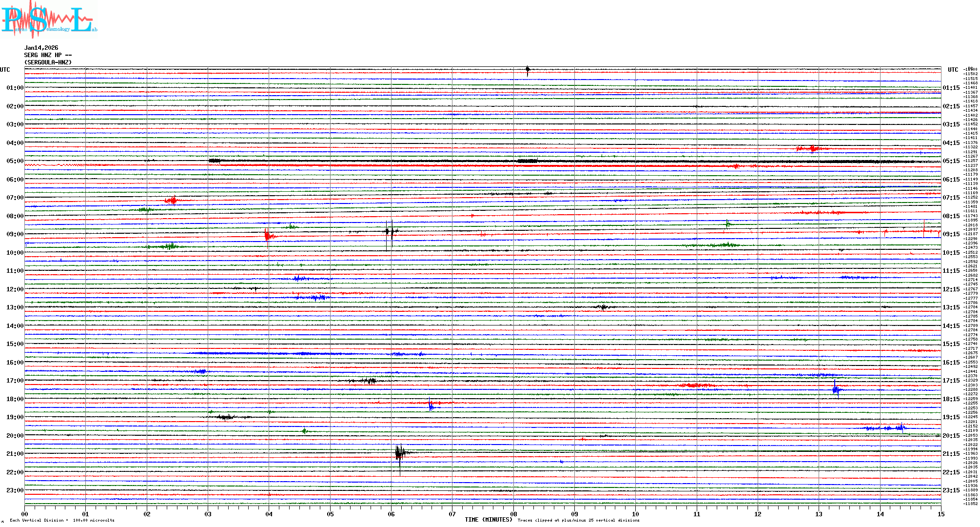Click the (SERGOULA-HNZ) station name label

48,62
